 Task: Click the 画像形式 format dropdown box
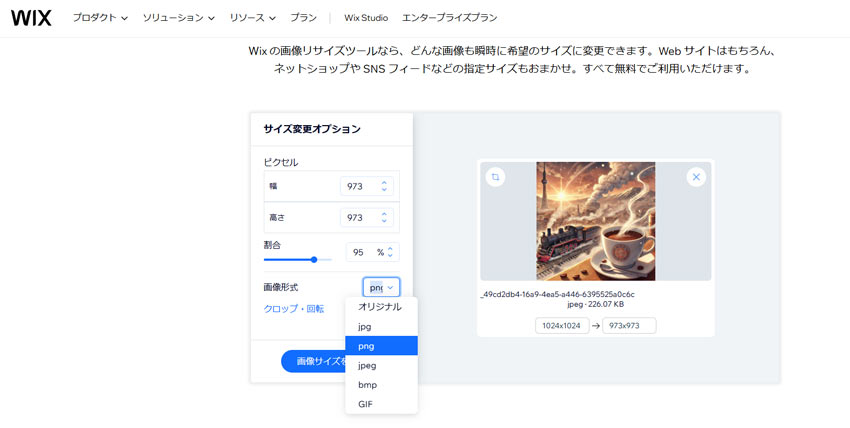coord(381,287)
